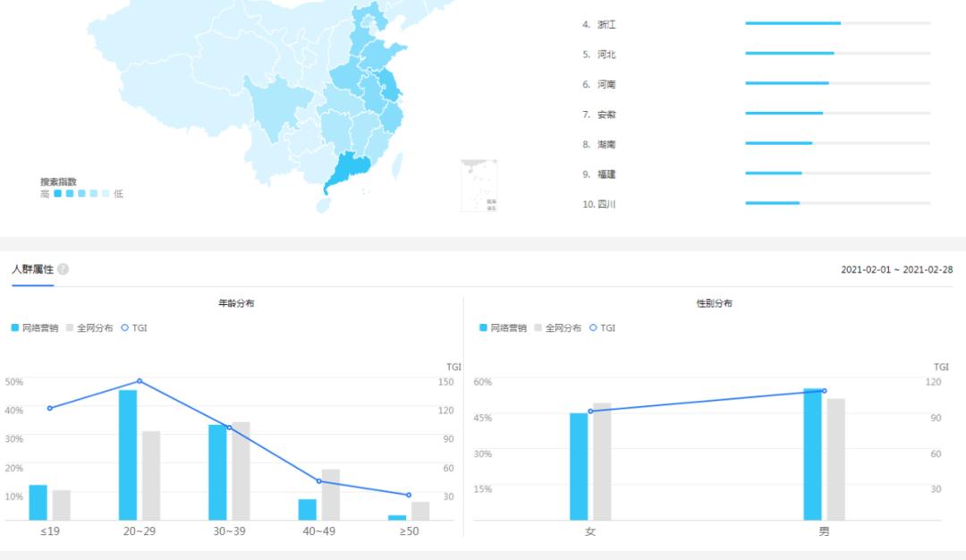
Task: Click the 网络营销 legend marker in 性别分布 chart
Action: point(484,327)
